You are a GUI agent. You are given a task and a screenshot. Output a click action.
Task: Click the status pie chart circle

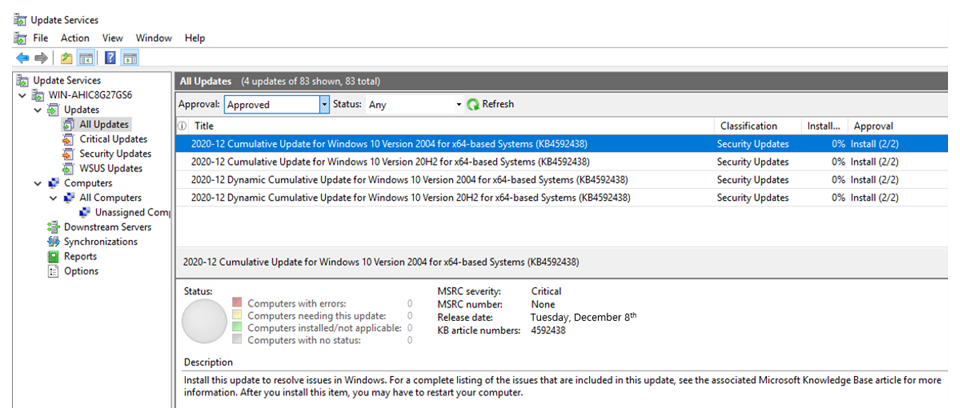(x=204, y=321)
